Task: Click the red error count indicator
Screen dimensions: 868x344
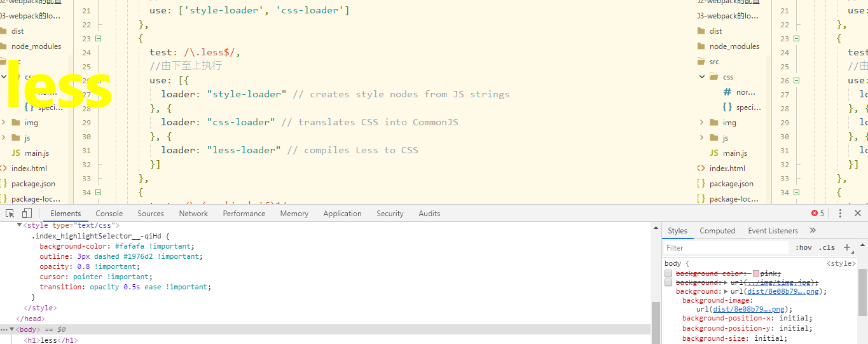Action: click(x=818, y=214)
